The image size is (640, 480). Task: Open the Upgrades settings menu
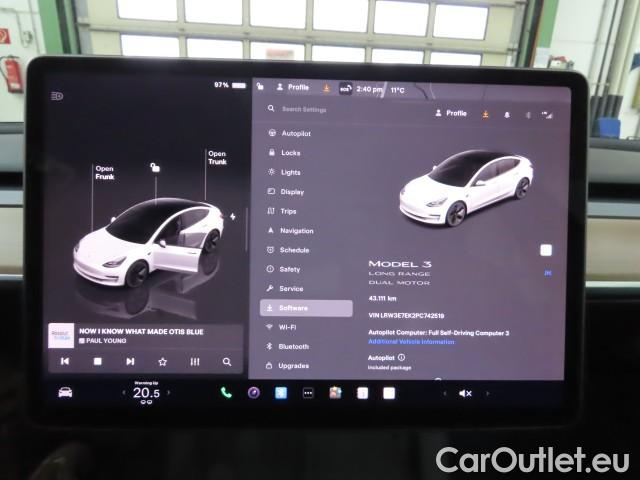[x=287, y=366]
